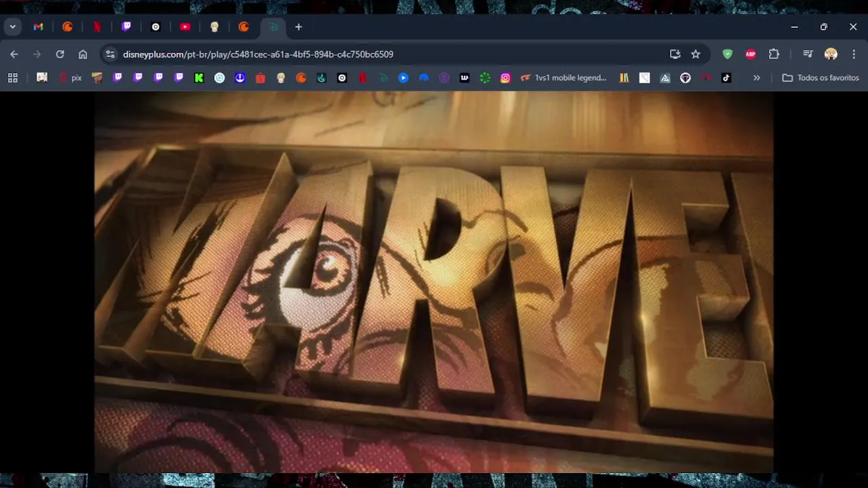Open the red Netflix bookmark
The height and width of the screenshot is (488, 868).
[363, 78]
